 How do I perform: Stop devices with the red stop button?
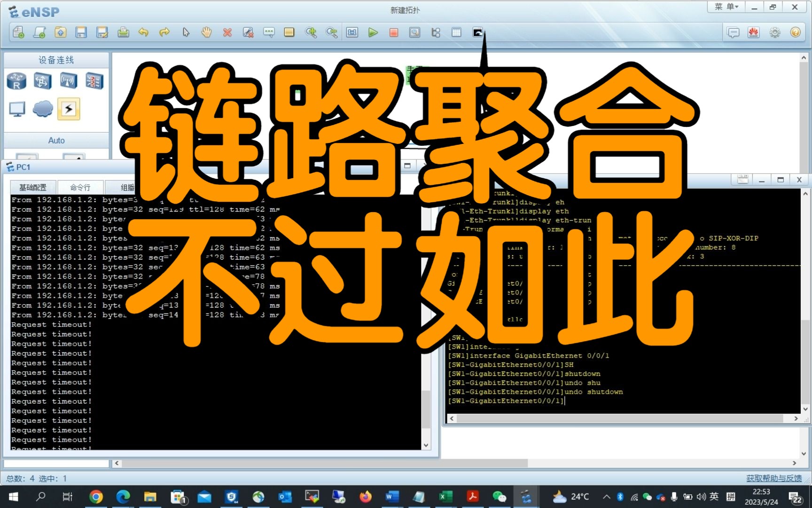point(394,32)
